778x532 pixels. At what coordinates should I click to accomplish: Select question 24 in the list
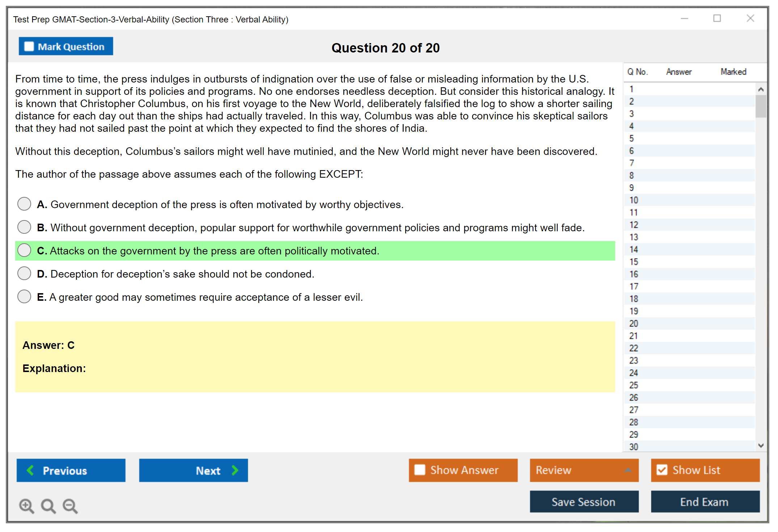pos(690,373)
